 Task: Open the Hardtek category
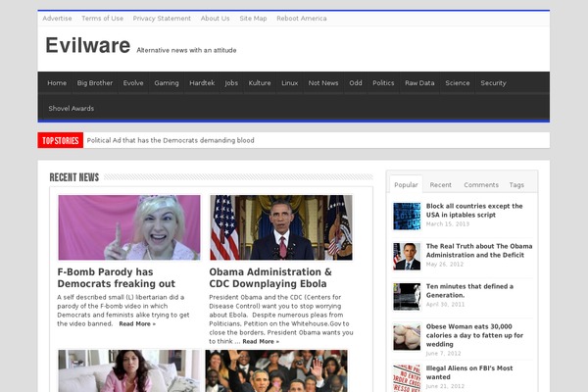(202, 83)
